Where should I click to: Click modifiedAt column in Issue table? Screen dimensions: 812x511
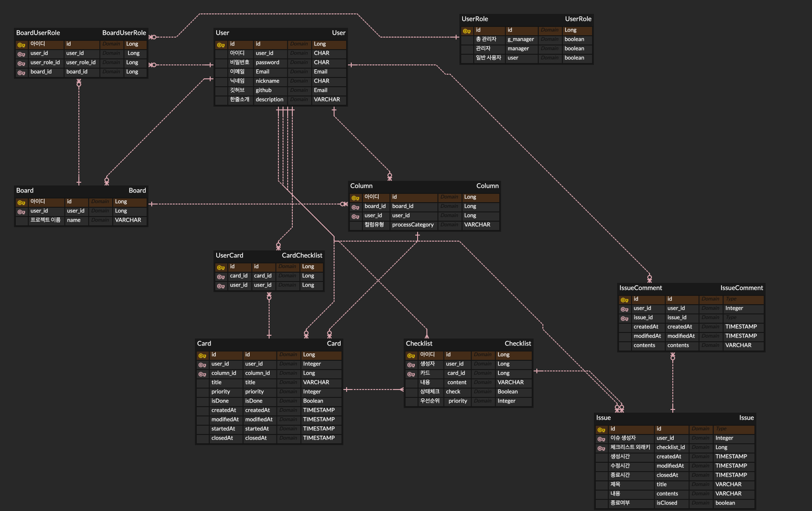[671, 466]
